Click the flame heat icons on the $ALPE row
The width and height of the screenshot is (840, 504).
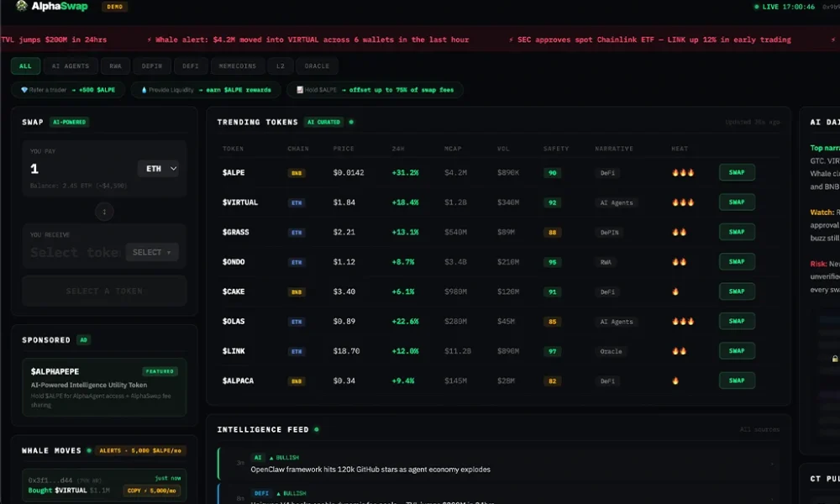coord(682,172)
